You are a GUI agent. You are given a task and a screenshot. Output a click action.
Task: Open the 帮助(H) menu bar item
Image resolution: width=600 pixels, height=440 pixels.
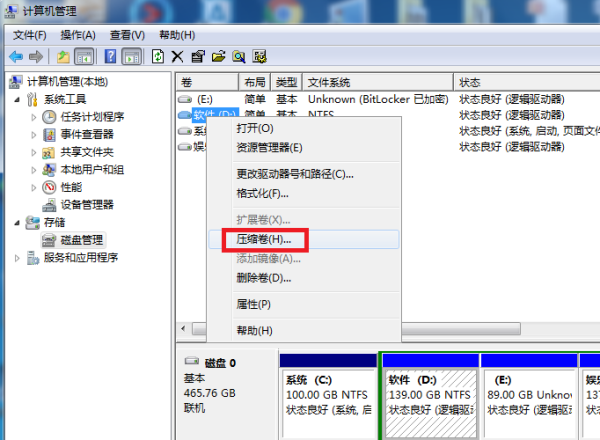[x=177, y=35]
